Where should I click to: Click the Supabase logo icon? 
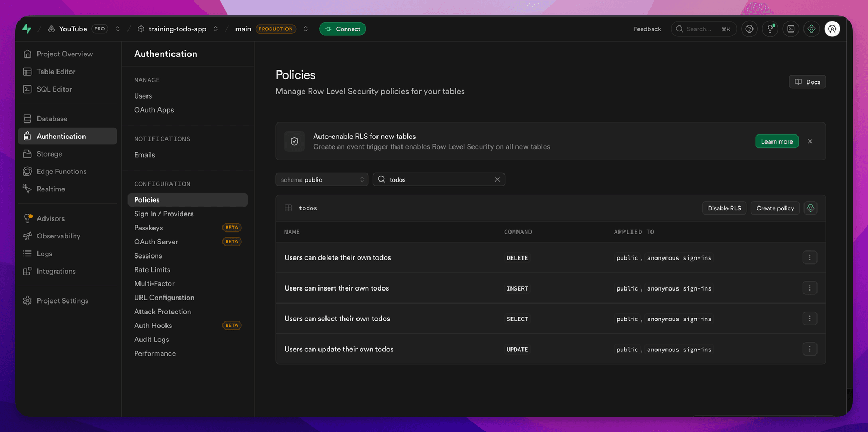[x=27, y=29]
